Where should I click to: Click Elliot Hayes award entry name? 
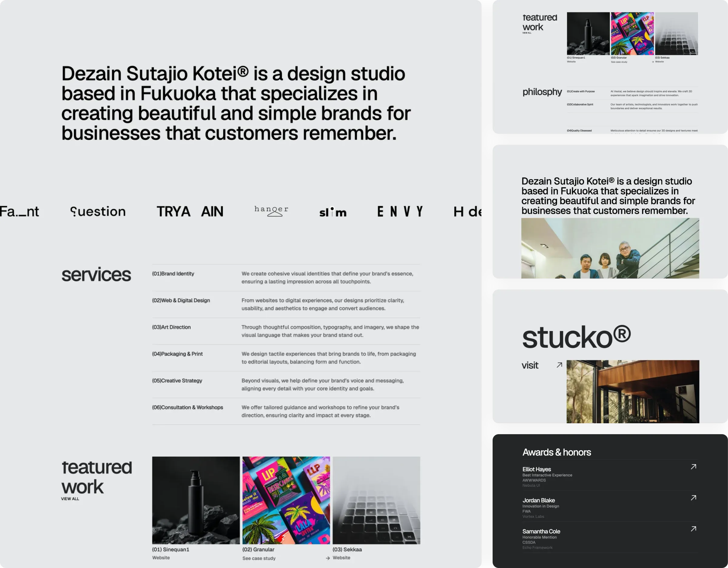coord(537,469)
